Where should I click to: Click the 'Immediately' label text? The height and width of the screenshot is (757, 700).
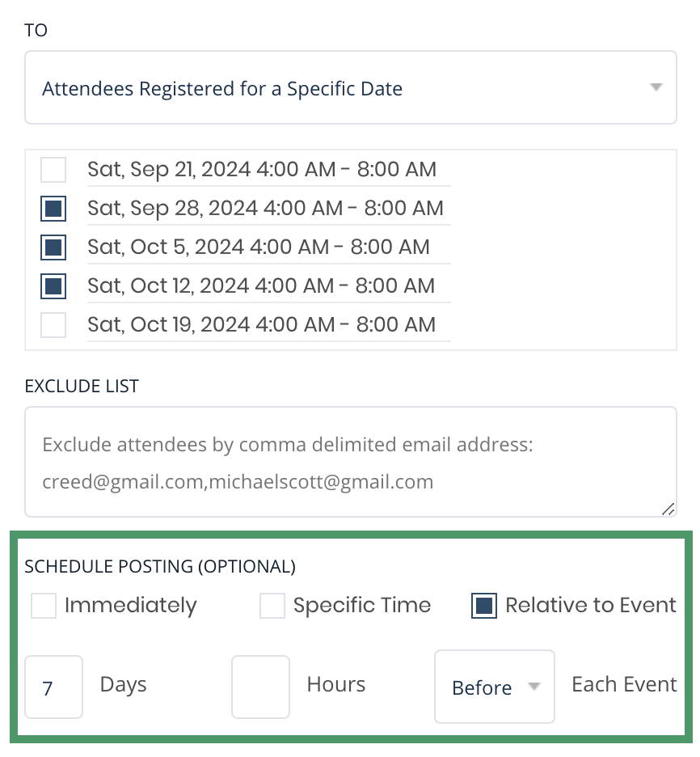131,606
